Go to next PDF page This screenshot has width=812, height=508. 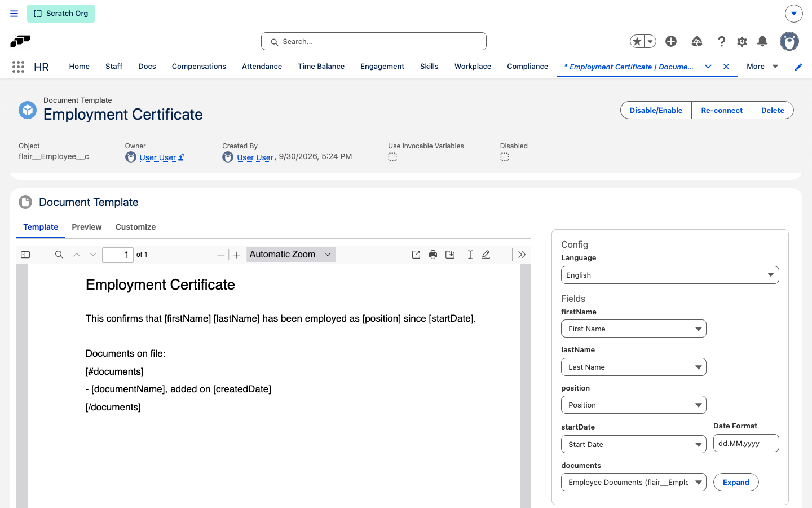(93, 255)
